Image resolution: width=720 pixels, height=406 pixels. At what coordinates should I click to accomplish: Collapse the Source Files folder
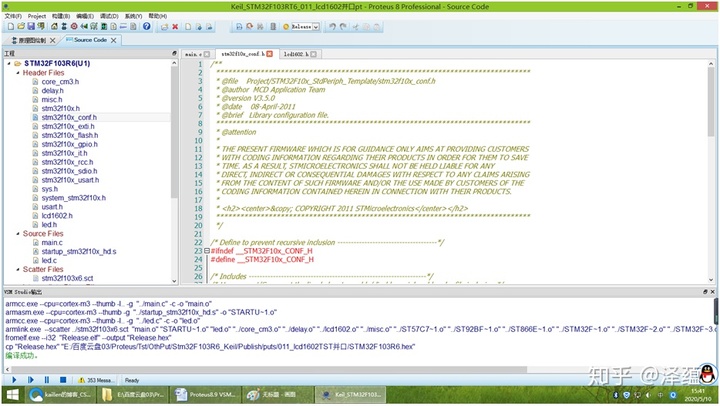(18, 233)
